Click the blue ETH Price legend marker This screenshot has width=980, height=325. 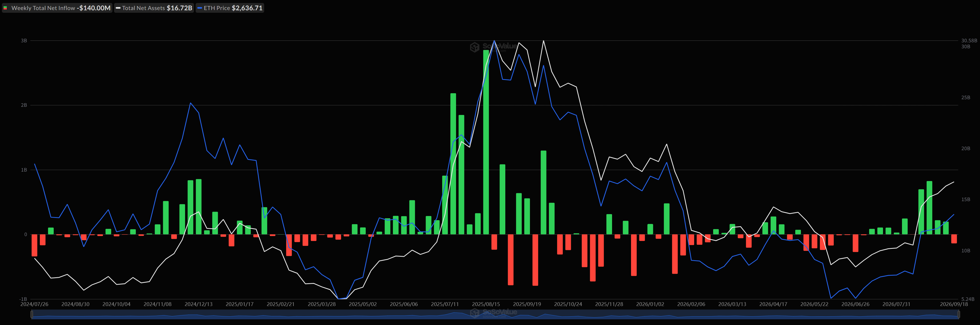(x=200, y=8)
